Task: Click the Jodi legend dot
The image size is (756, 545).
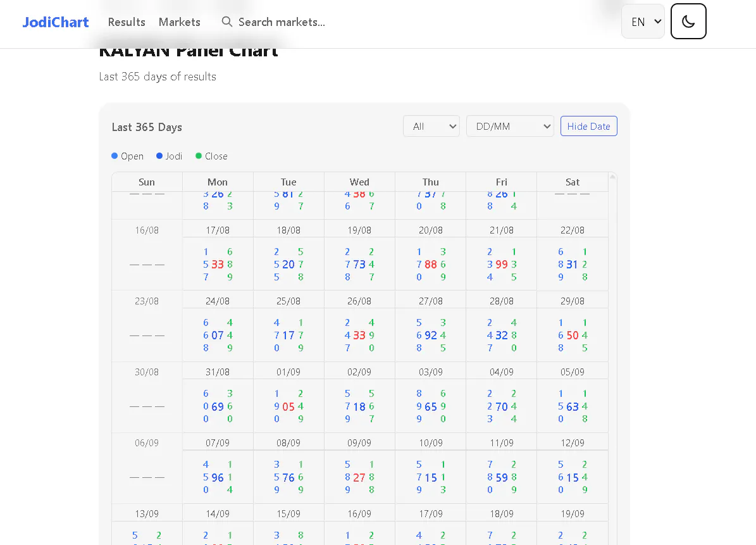Action: [159, 156]
